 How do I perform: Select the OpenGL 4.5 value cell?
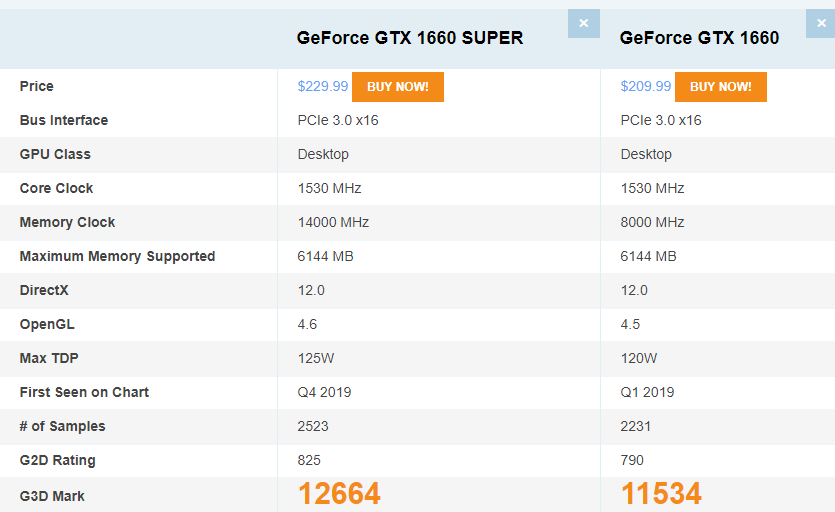pyautogui.click(x=631, y=325)
